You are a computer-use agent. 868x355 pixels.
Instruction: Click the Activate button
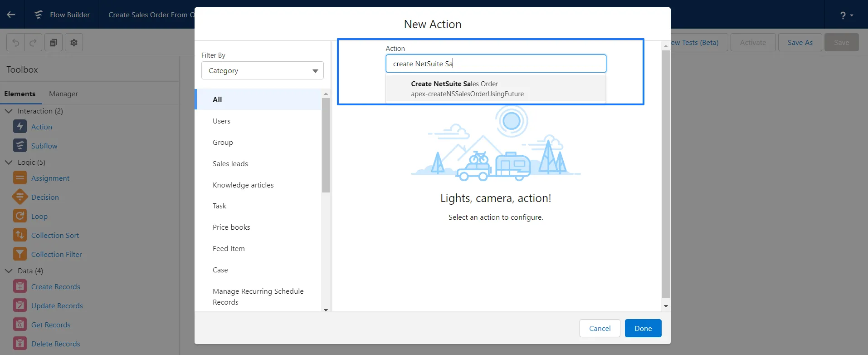[x=753, y=42]
